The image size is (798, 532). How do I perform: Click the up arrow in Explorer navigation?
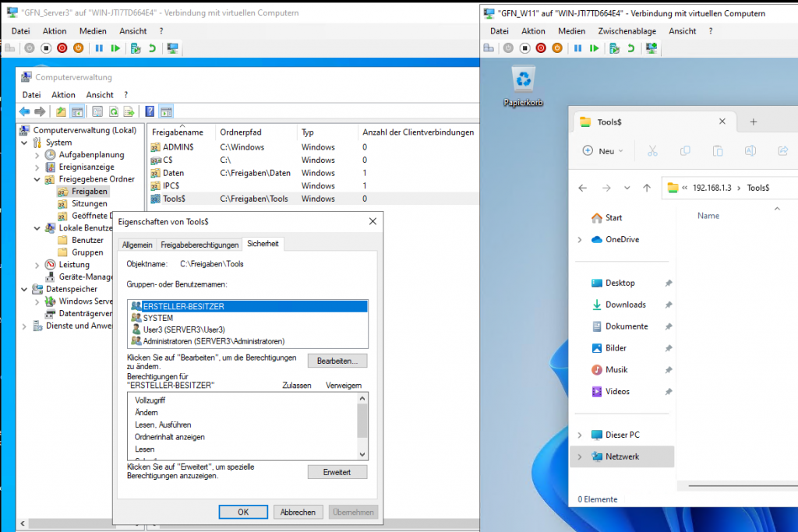point(646,188)
